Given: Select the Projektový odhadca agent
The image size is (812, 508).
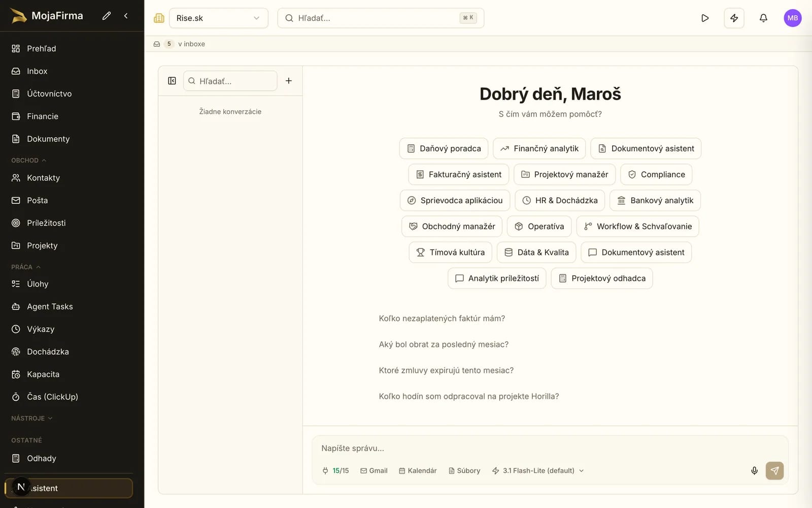Looking at the screenshot, I should (602, 278).
